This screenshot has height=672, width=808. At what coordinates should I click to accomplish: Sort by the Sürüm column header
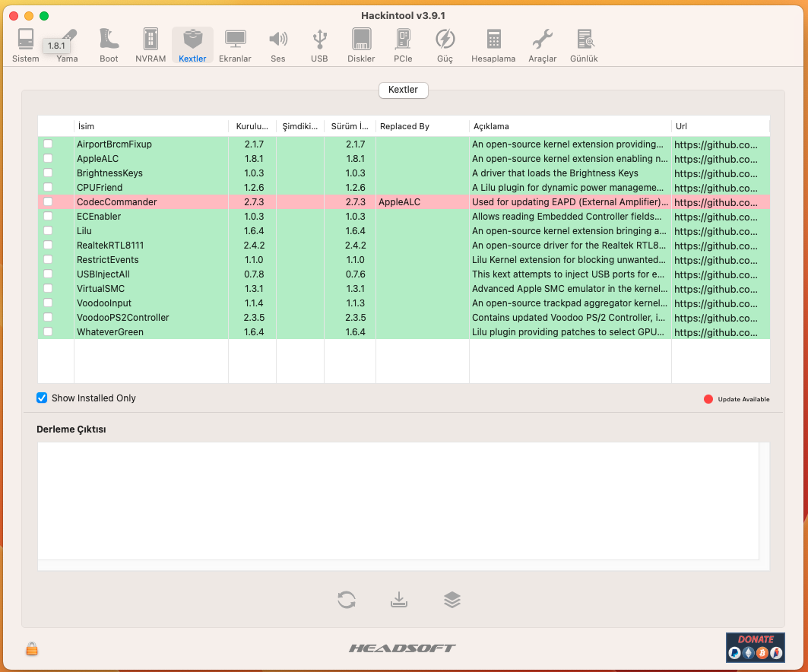coord(350,126)
